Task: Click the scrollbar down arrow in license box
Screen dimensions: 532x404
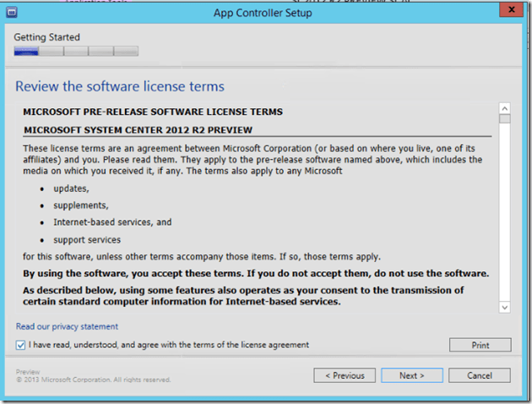Action: tap(504, 307)
